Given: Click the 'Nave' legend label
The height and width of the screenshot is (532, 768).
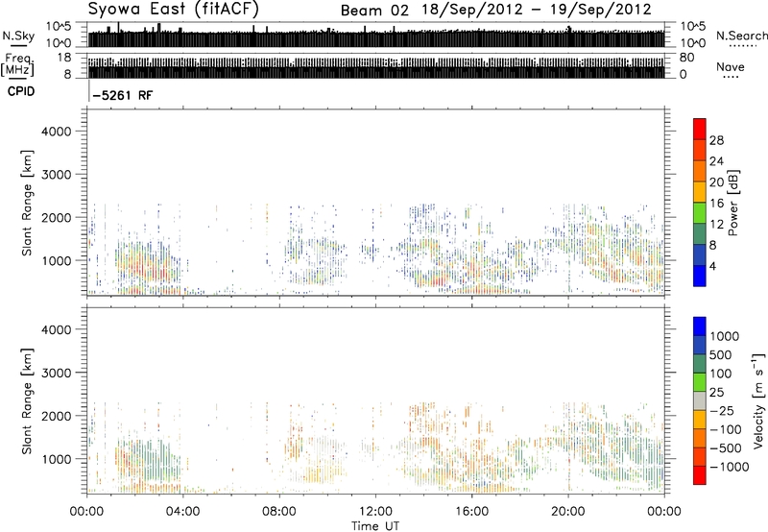Looking at the screenshot, I should pyautogui.click(x=731, y=67).
